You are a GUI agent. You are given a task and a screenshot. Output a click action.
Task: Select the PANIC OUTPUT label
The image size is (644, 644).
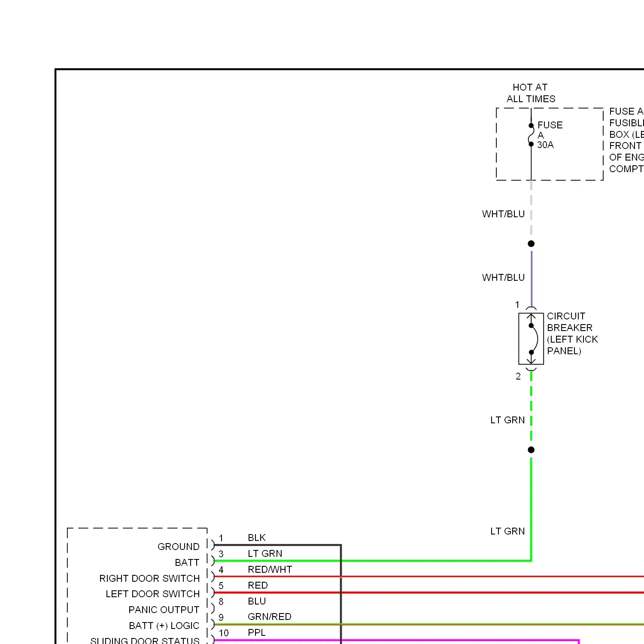coord(164,610)
